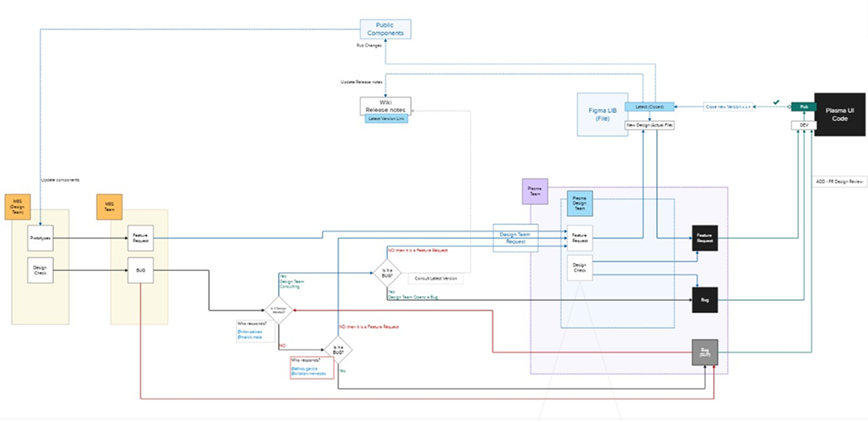Select the Prototypes box under MBS Design Team
868x422 pixels.
(40, 238)
